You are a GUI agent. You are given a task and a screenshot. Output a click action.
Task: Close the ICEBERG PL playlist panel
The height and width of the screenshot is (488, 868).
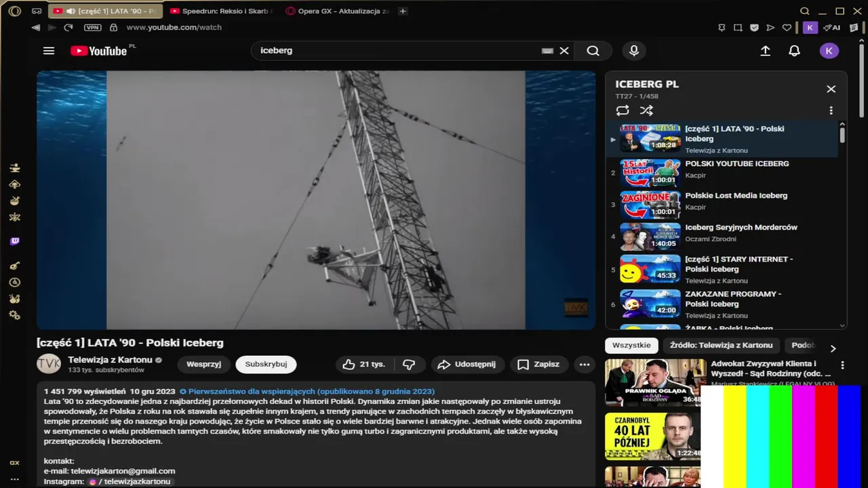(831, 89)
